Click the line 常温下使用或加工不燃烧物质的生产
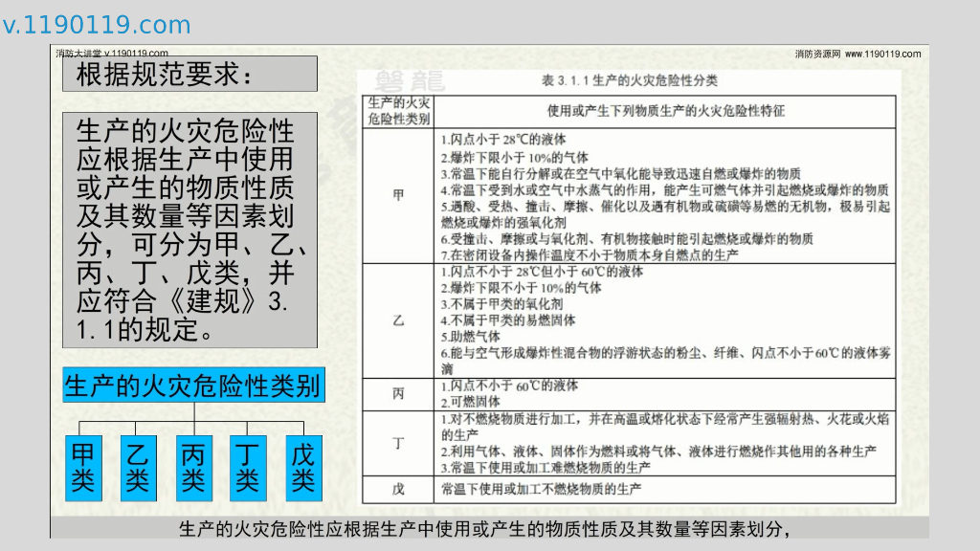This screenshot has height=551, width=980. point(542,489)
